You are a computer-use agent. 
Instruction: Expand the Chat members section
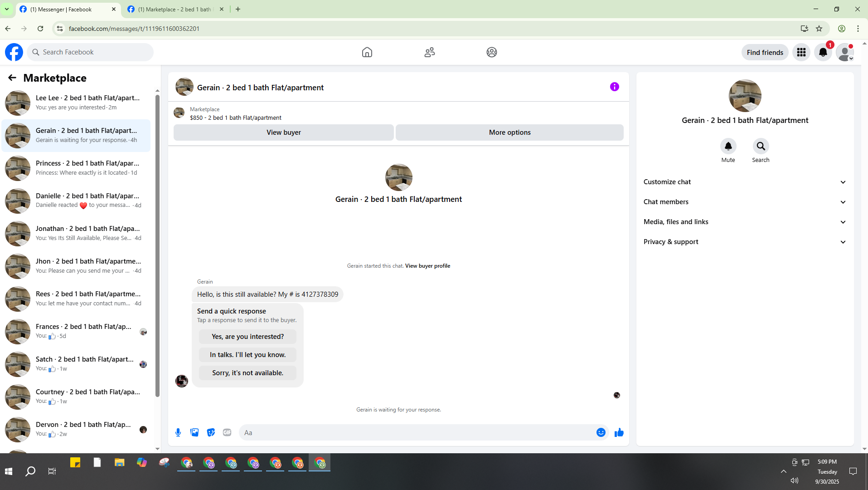point(745,202)
